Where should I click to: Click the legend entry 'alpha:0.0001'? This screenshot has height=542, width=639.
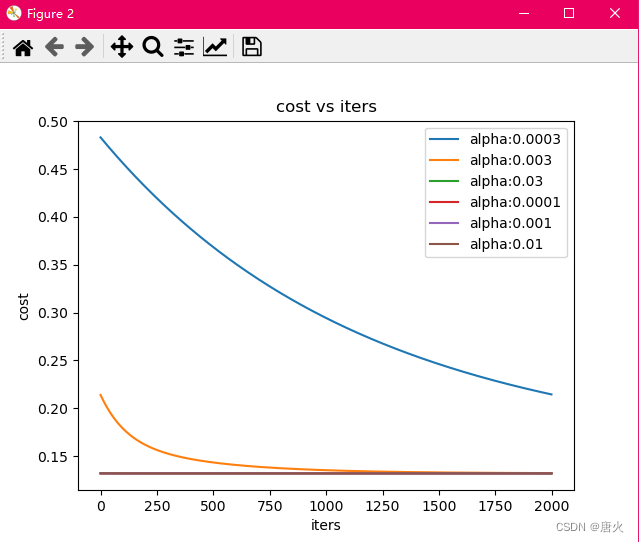pos(515,202)
